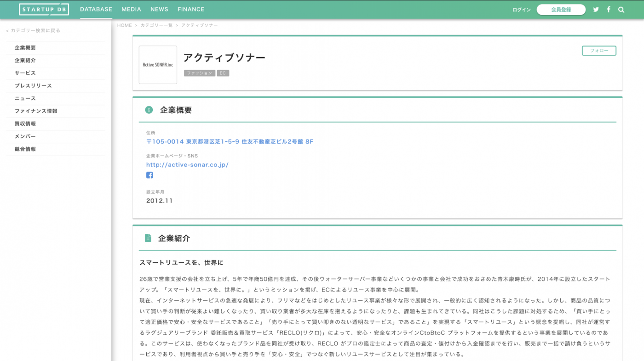Viewport: 644px width, 361px height.
Task: Open Facebook icon in top header
Action: [x=609, y=9]
